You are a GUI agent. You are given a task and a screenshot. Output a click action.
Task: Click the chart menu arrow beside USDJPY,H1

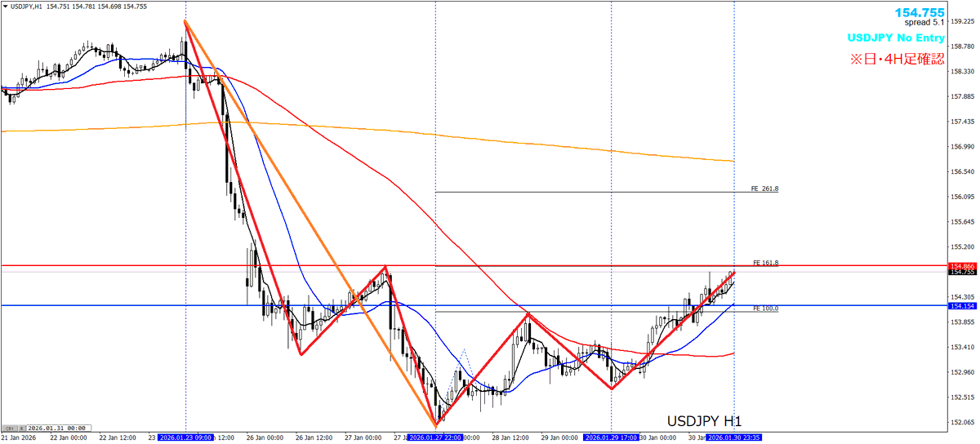(x=6, y=7)
